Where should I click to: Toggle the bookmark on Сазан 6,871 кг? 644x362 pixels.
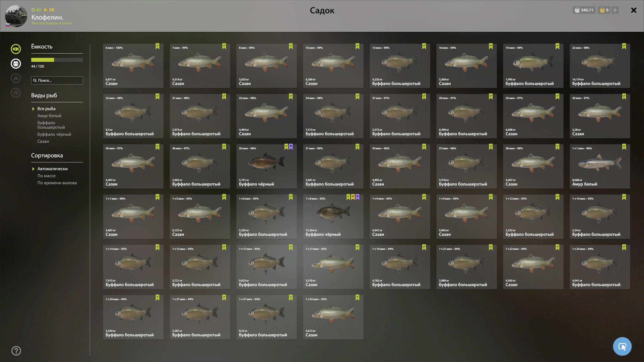pyautogui.click(x=157, y=46)
